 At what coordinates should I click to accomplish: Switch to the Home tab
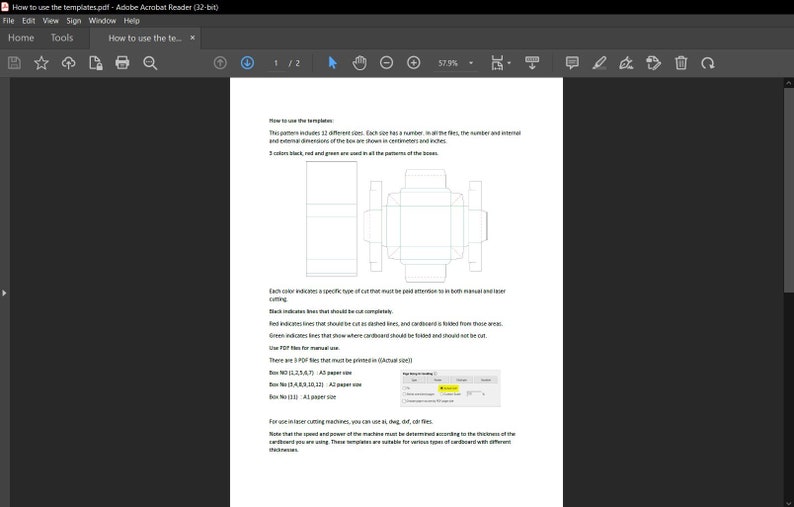point(21,38)
